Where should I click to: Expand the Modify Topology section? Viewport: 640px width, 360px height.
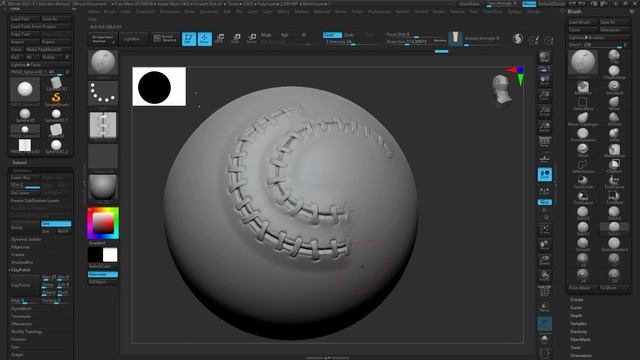point(27,332)
